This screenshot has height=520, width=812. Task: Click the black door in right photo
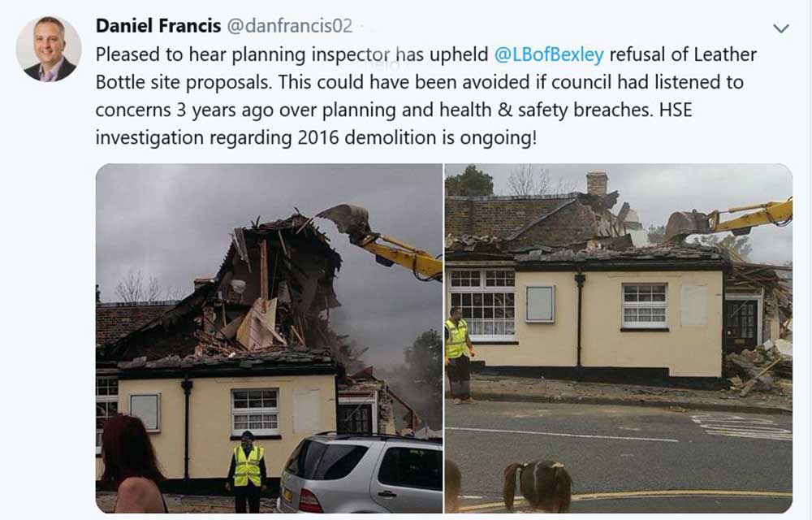(x=741, y=325)
